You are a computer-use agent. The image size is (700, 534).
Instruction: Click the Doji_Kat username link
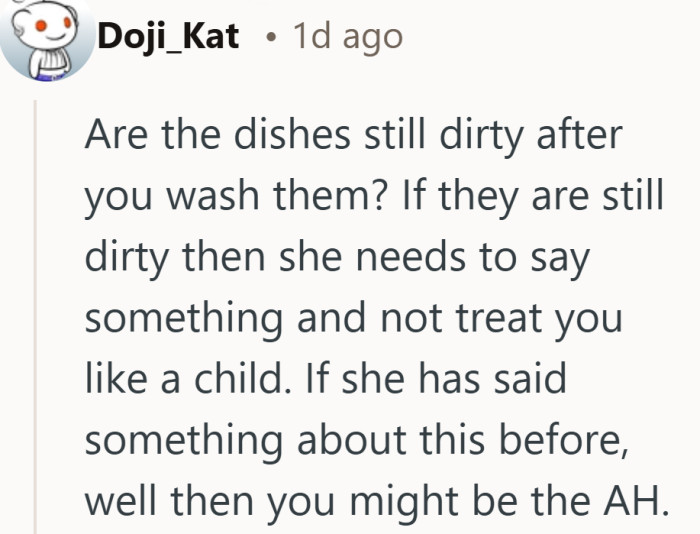pyautogui.click(x=168, y=37)
